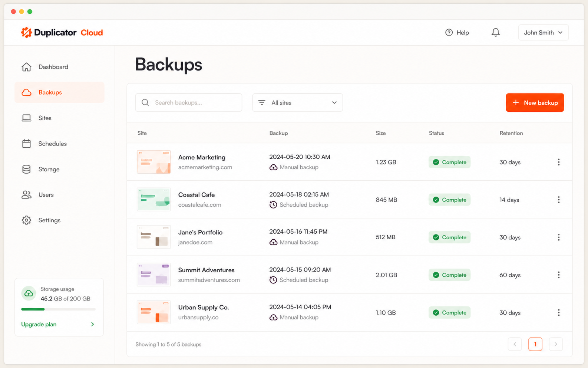588x368 pixels.
Task: Click the Backups page heading
Action: [168, 65]
